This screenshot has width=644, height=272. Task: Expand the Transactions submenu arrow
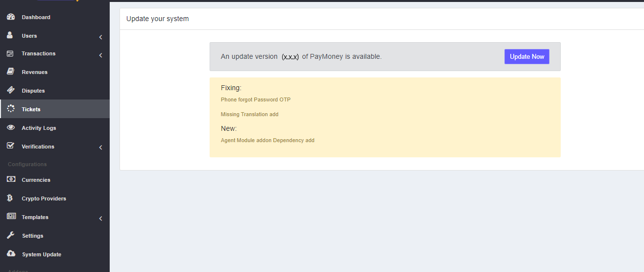[100, 55]
